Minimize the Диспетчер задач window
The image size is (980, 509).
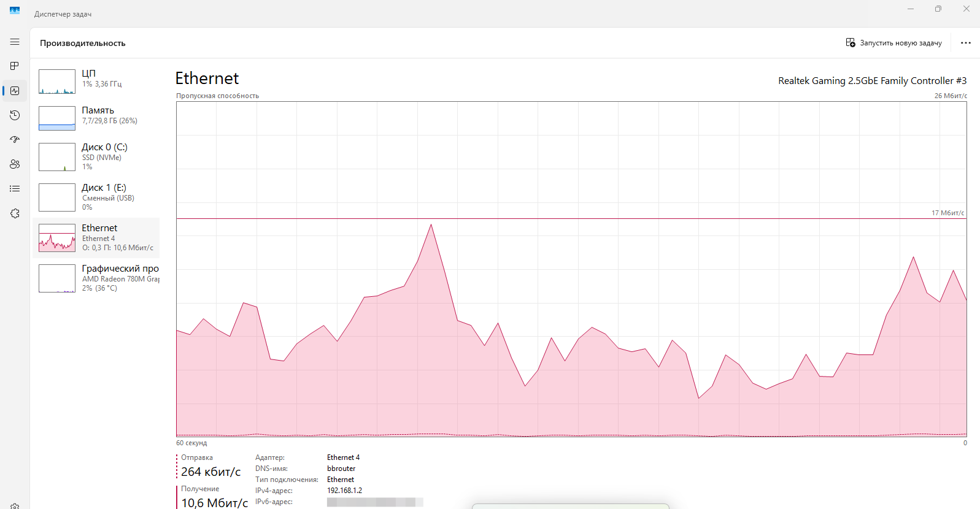pyautogui.click(x=910, y=9)
